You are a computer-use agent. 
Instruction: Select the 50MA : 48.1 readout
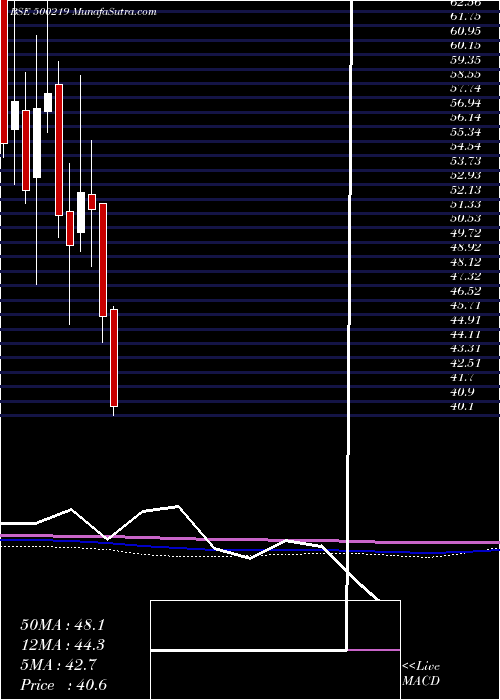63,625
